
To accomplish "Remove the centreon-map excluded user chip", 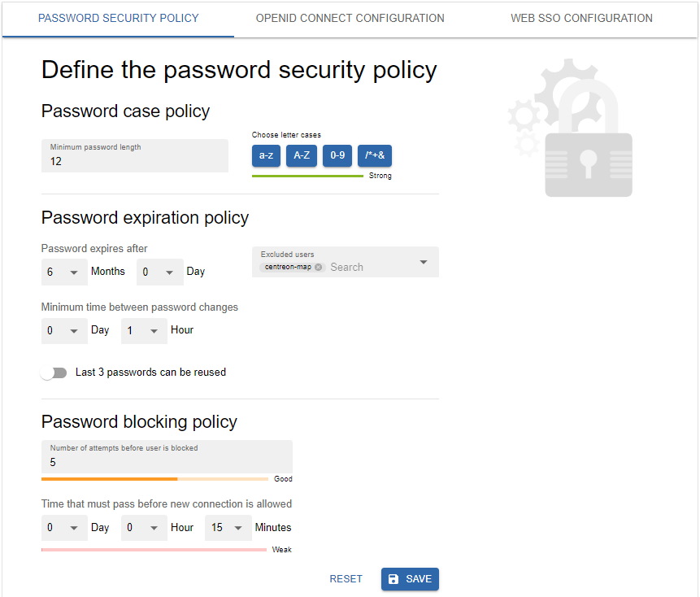I will [319, 267].
